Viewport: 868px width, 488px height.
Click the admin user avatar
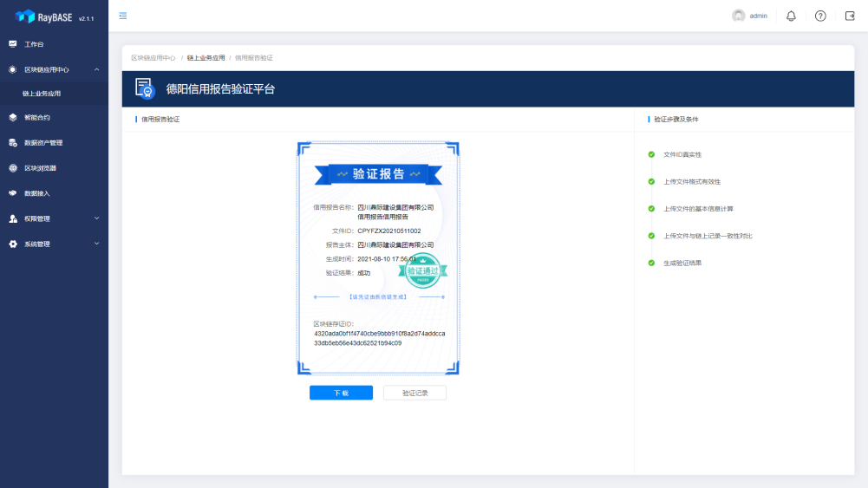point(739,16)
